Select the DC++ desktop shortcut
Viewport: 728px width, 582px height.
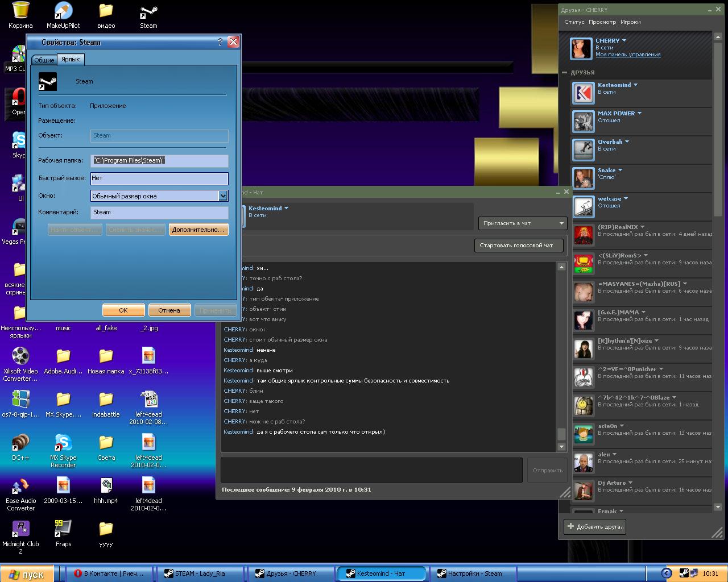[x=20, y=447]
